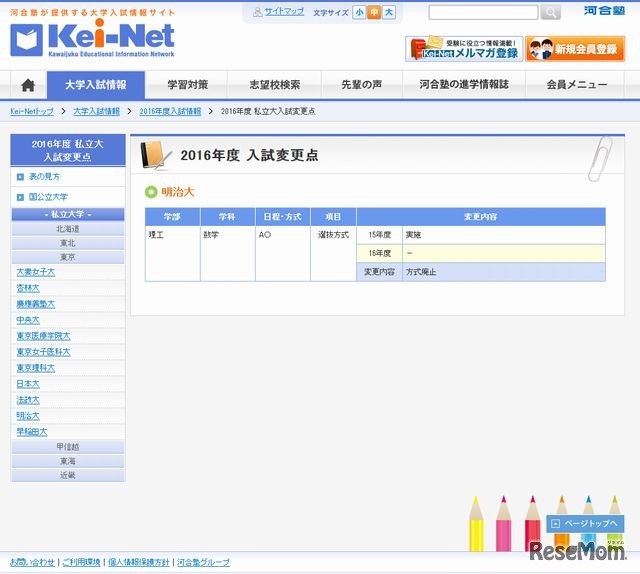Click the 理工 faculty table cell

click(x=173, y=253)
